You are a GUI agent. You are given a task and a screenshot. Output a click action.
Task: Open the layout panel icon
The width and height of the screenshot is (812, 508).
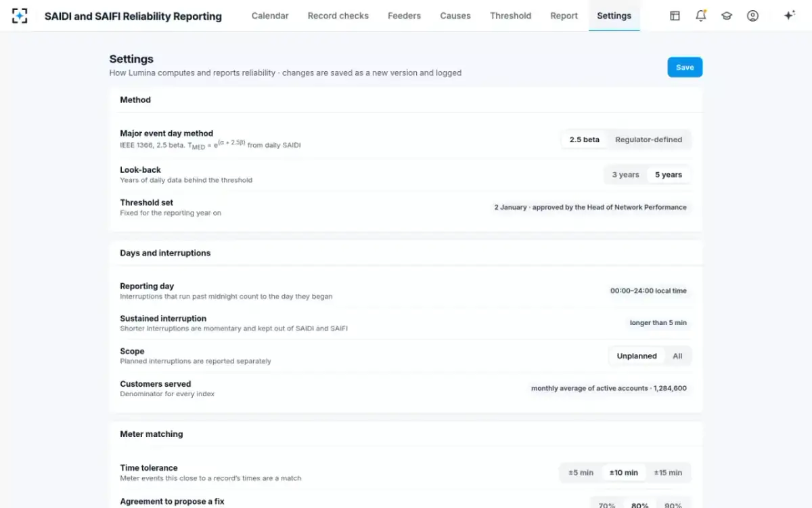tap(675, 16)
